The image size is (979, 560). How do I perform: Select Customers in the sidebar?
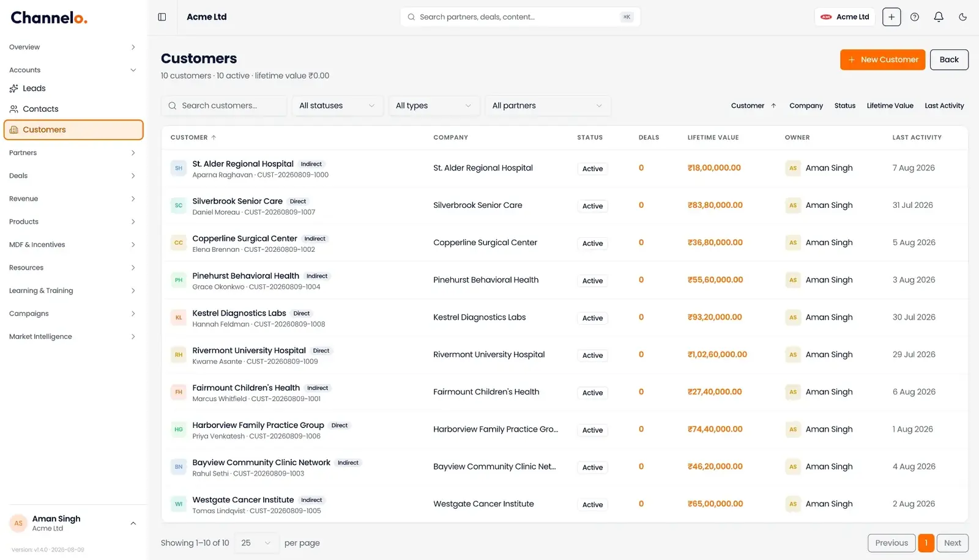click(73, 130)
